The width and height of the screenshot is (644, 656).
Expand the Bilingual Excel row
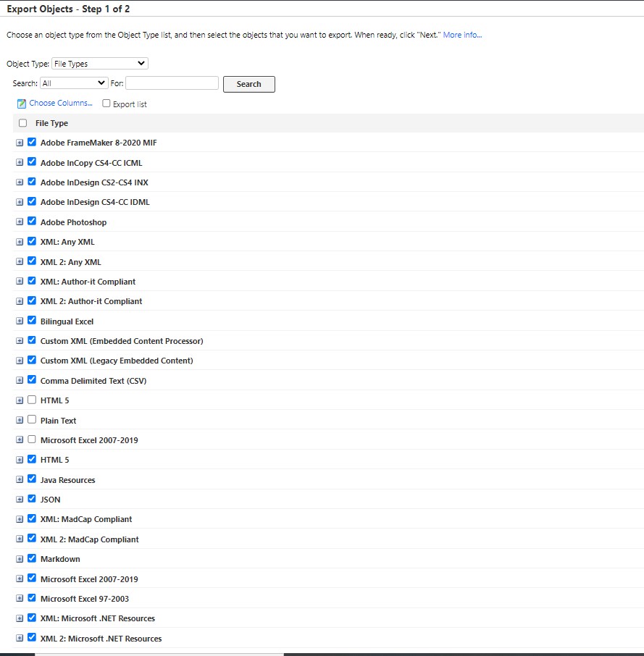click(x=20, y=321)
